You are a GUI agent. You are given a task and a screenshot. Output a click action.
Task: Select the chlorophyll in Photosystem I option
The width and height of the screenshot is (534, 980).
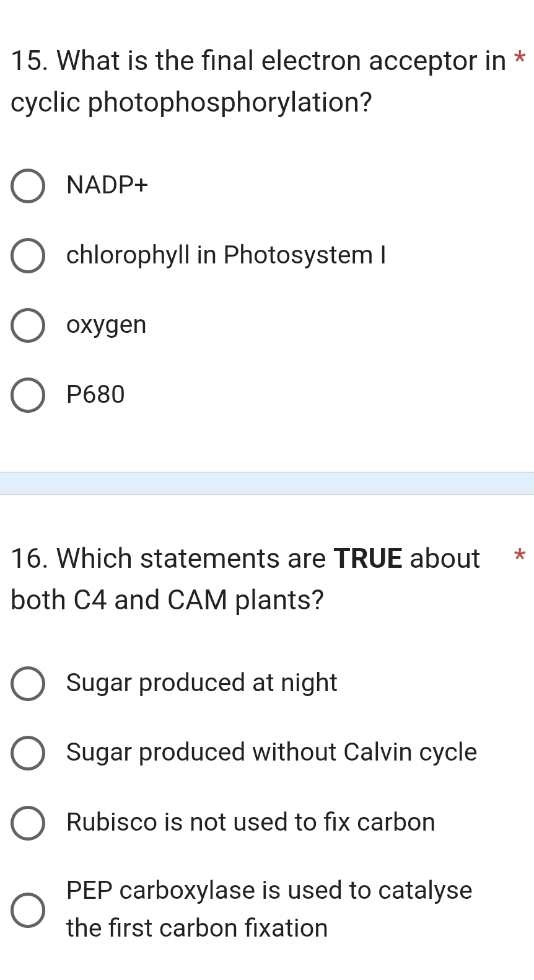tap(27, 255)
